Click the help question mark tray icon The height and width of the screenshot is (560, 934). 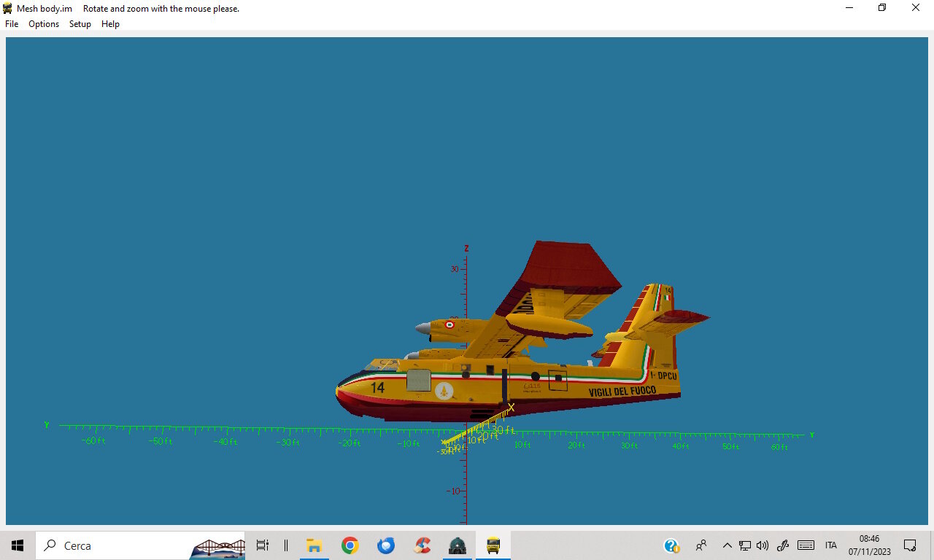(x=671, y=545)
